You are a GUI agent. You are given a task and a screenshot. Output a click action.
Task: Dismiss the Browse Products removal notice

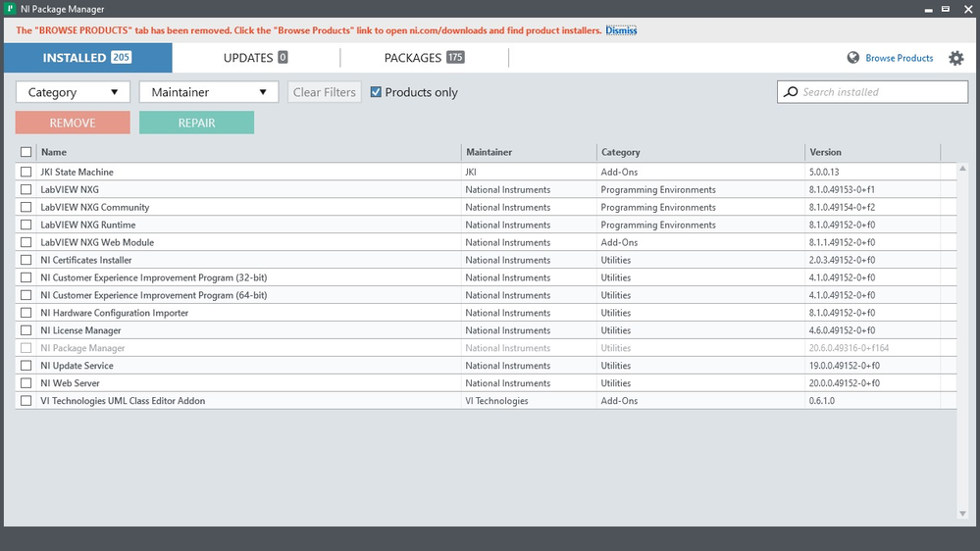[x=621, y=30]
